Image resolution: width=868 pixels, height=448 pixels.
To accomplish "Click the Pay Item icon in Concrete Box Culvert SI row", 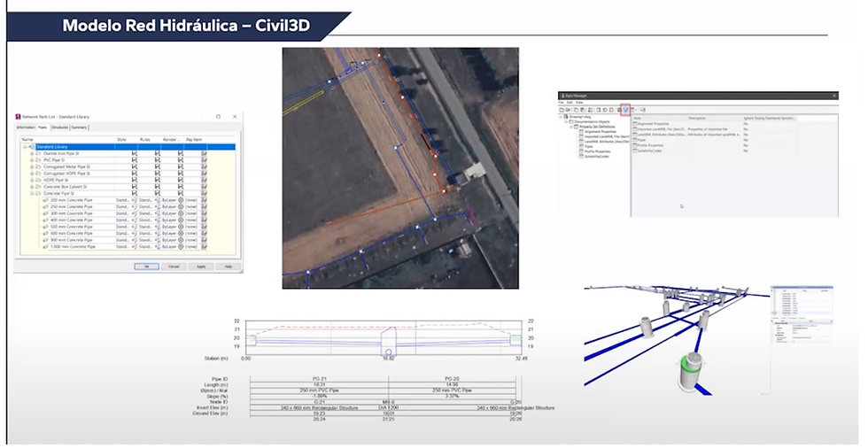I will 204,187.
